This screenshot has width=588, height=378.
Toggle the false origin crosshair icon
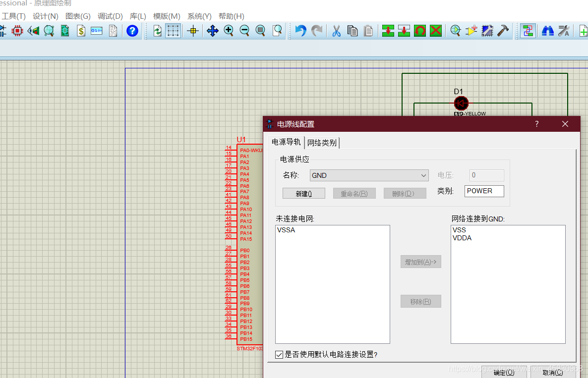pyautogui.click(x=193, y=31)
